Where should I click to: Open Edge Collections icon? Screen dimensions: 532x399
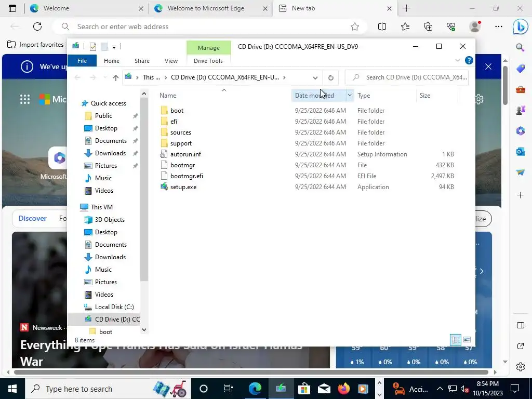(x=428, y=26)
